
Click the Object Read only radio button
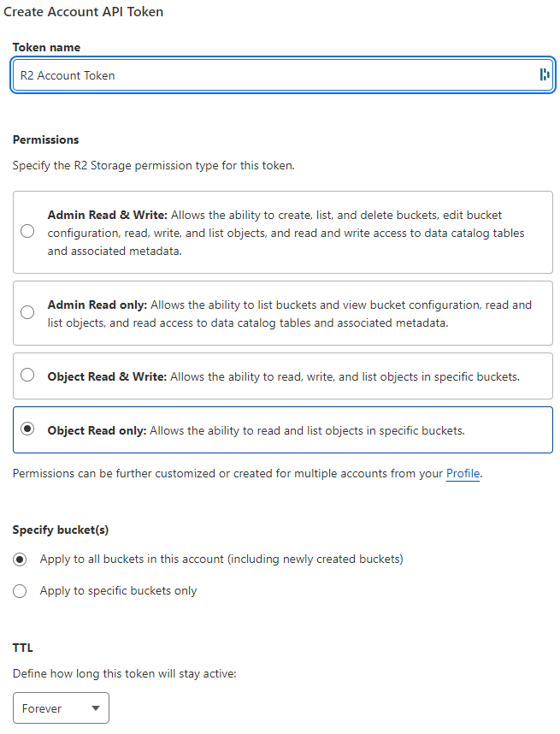[27, 429]
